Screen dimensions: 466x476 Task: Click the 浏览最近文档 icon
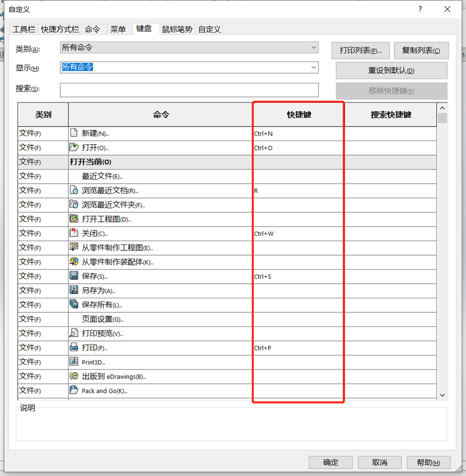74,190
